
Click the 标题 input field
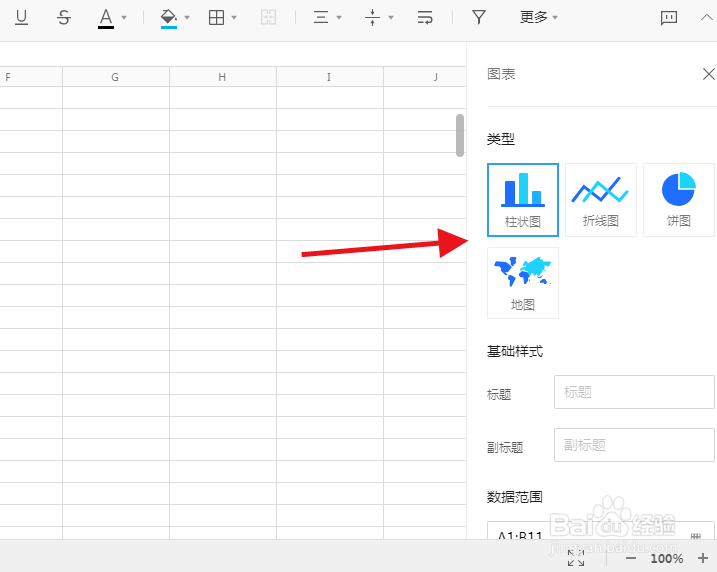pos(634,392)
